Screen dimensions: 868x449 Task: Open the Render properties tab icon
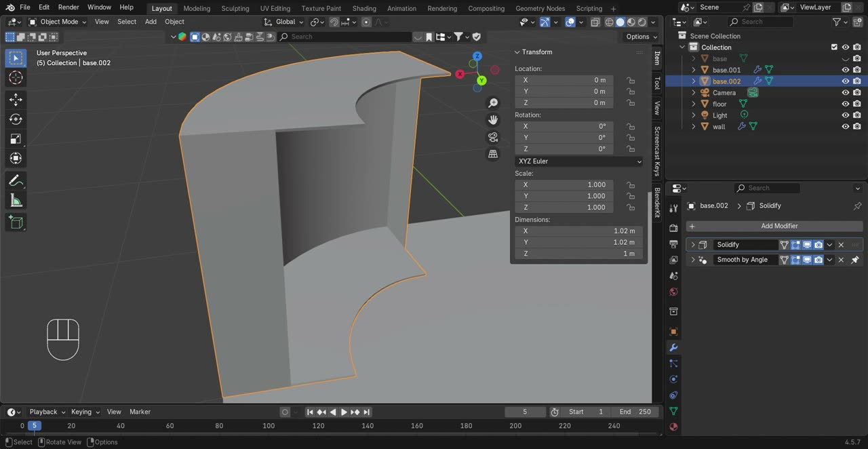673,228
